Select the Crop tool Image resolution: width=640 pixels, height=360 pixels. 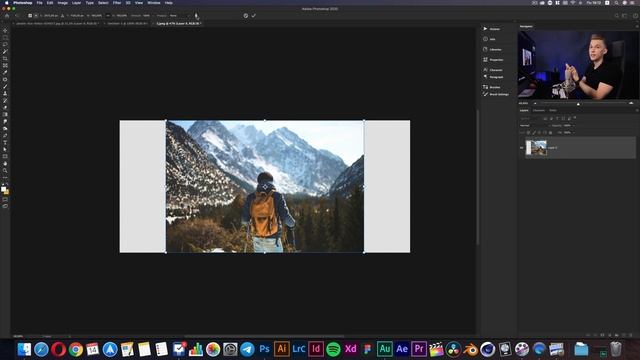pos(5,58)
